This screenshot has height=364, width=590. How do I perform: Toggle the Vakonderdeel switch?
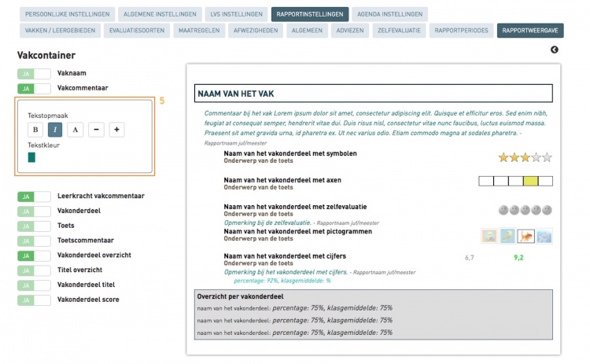coord(34,211)
